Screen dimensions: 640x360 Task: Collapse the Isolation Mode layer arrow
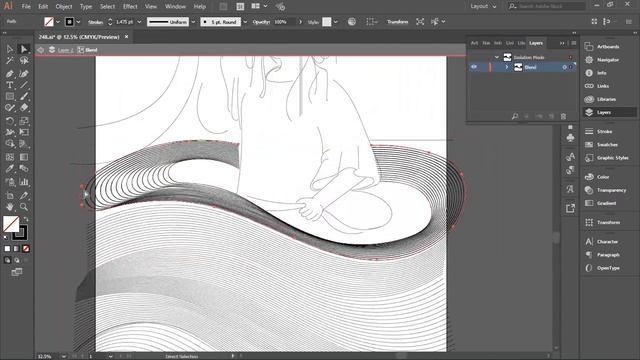coord(497,58)
